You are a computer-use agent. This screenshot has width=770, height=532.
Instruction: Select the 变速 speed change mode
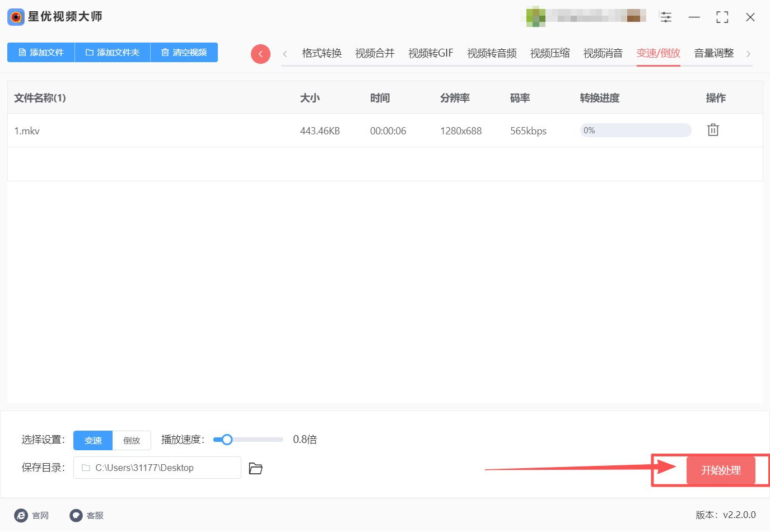(x=93, y=440)
